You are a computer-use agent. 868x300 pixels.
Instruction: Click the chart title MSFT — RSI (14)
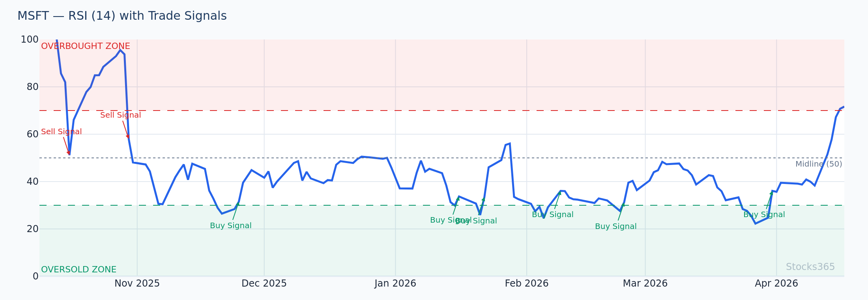[x=122, y=16]
